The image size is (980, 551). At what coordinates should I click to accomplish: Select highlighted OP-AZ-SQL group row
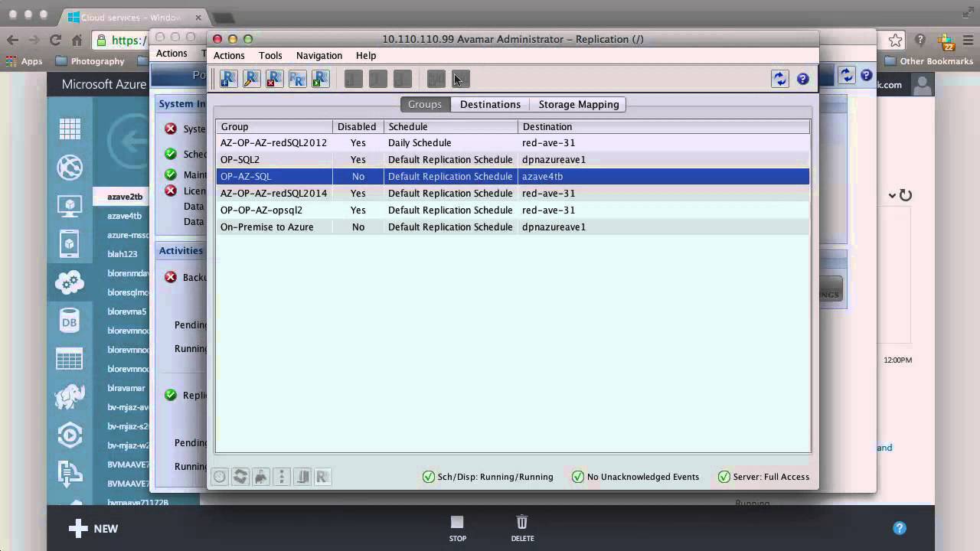512,176
